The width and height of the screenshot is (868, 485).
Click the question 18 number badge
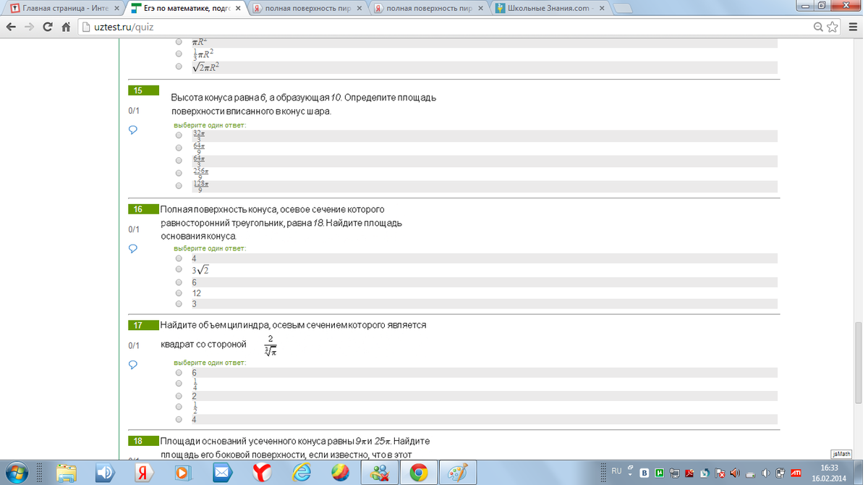click(143, 441)
